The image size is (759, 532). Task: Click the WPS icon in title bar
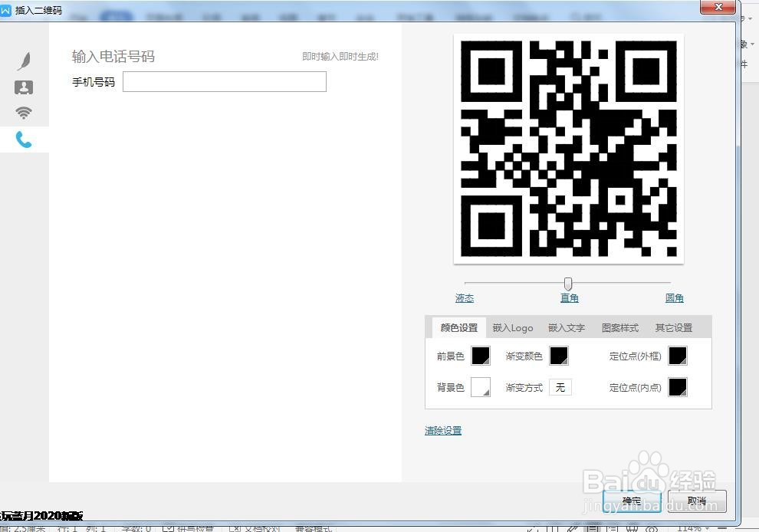(x=5, y=10)
